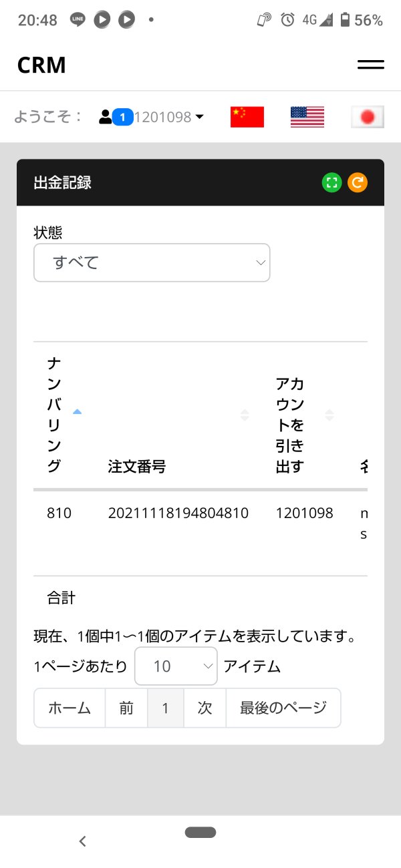This screenshot has height=868, width=401.
Task: Open the hamburger navigation menu
Action: point(370,65)
